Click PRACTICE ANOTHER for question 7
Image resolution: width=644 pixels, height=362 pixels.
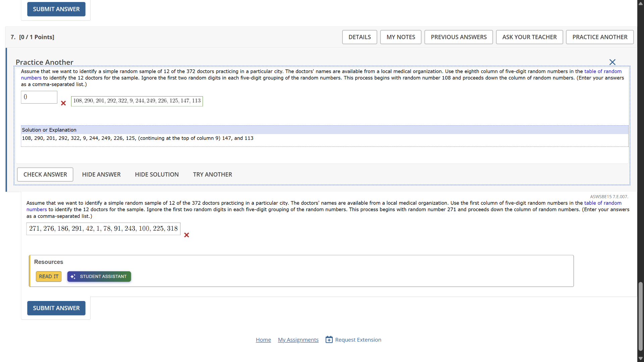(x=599, y=37)
